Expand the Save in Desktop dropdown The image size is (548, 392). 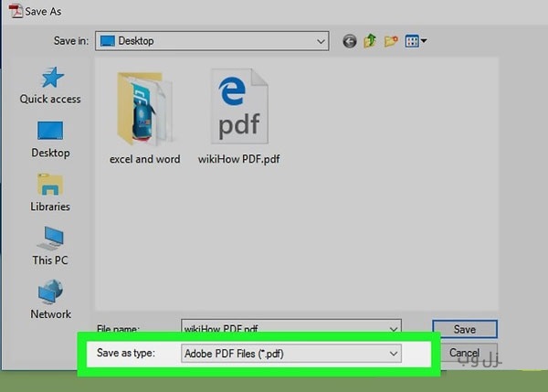coord(321,41)
